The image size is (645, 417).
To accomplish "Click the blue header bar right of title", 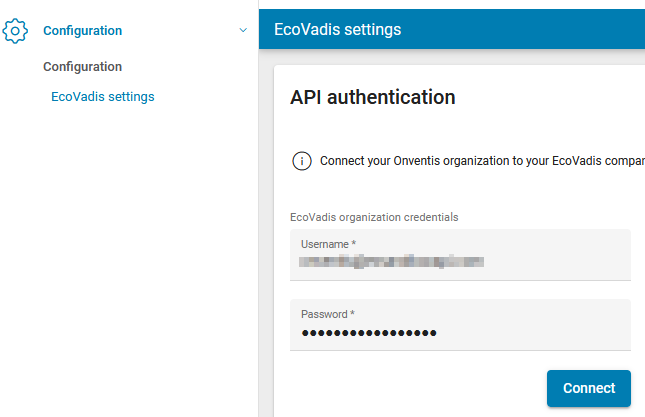I will click(x=530, y=30).
